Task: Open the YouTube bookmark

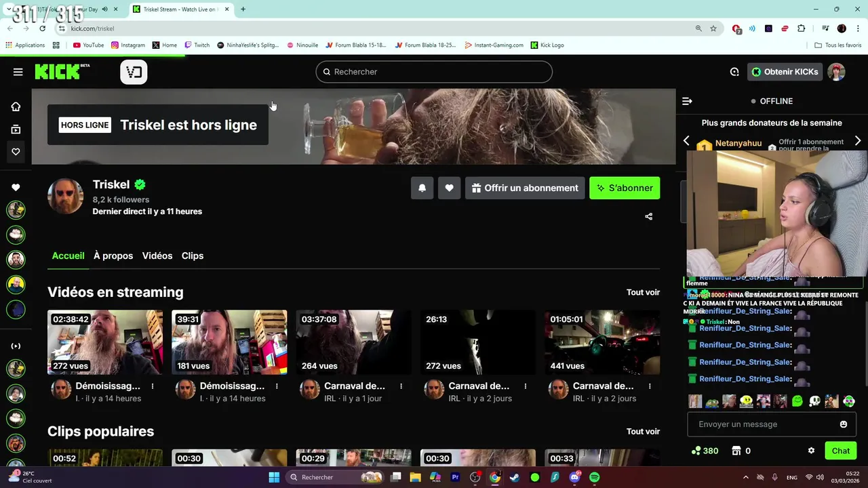Action: (88, 45)
